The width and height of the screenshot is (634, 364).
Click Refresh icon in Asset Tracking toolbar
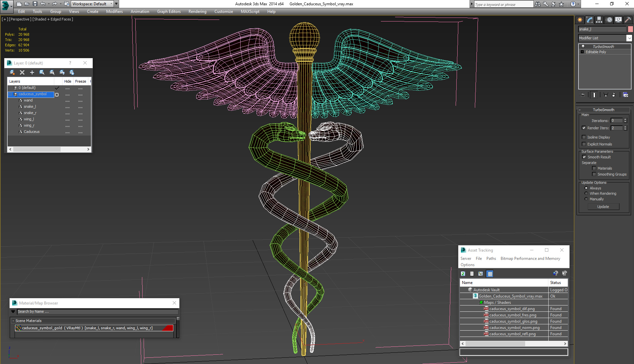(463, 274)
